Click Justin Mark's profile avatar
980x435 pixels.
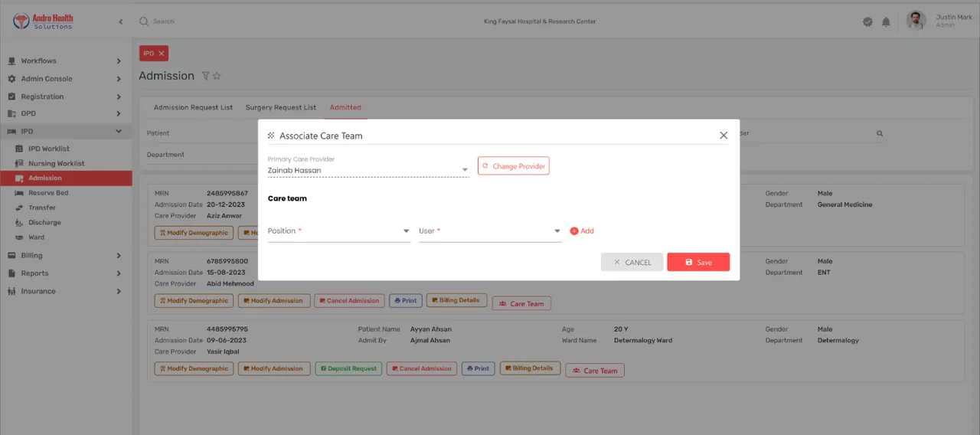916,21
